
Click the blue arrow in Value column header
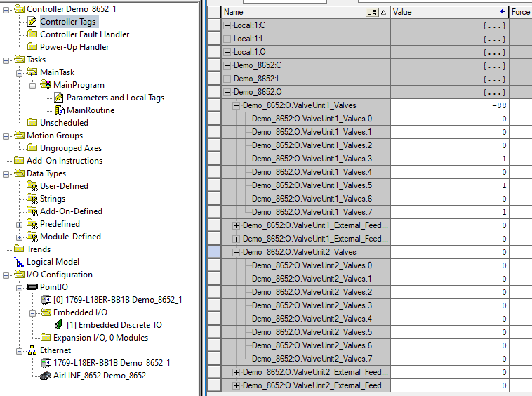[503, 11]
